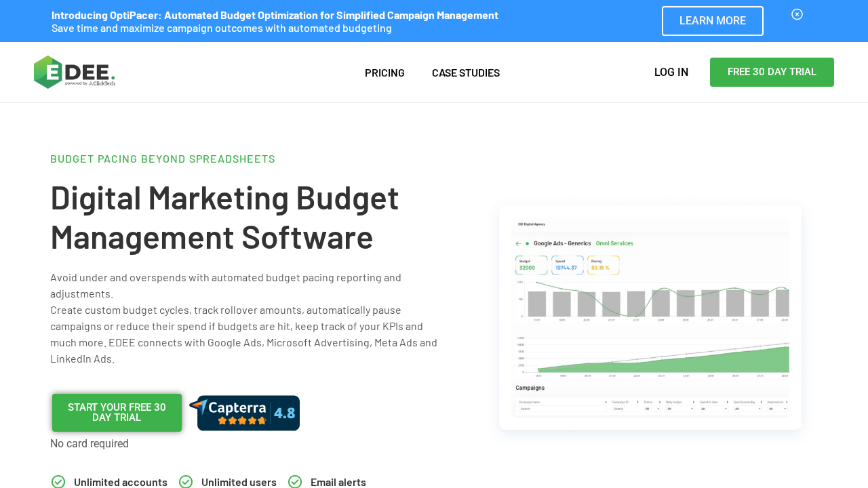Screen dimensions: 868x488
Task: Open the Log In link
Action: 671,72
